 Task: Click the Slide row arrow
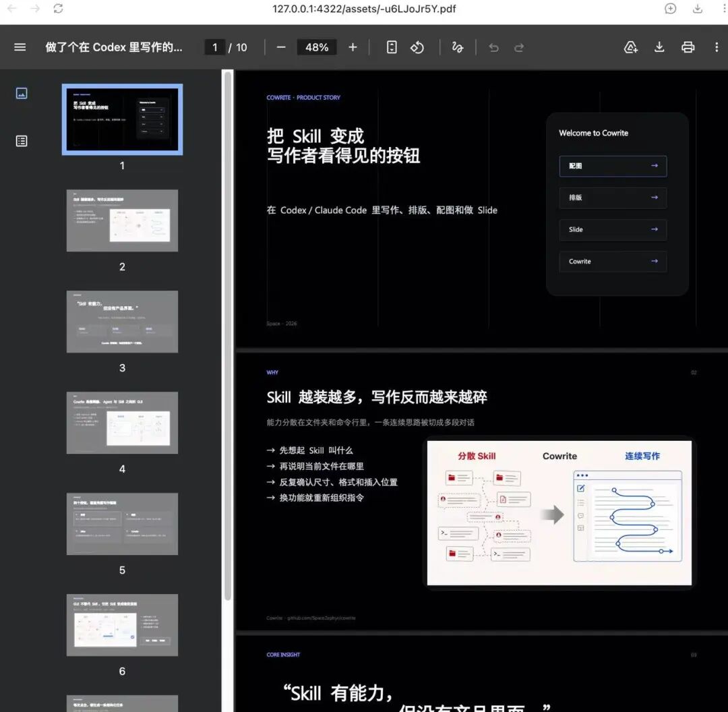coord(654,229)
